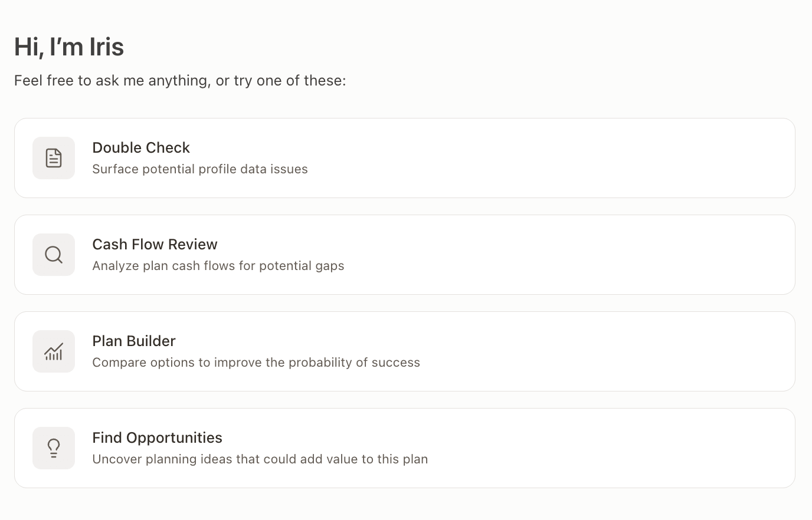Click the rising chart icon for Plan Builder
Image resolution: width=812 pixels, height=520 pixels.
[54, 351]
